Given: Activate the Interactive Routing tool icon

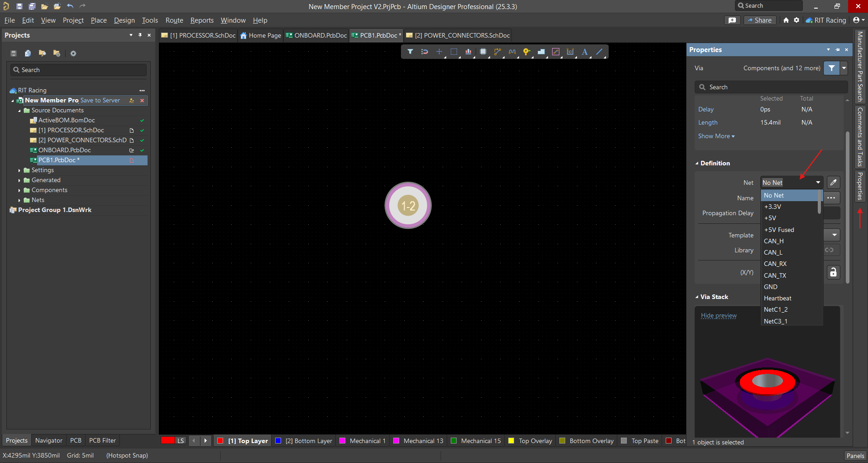Looking at the screenshot, I should [497, 52].
